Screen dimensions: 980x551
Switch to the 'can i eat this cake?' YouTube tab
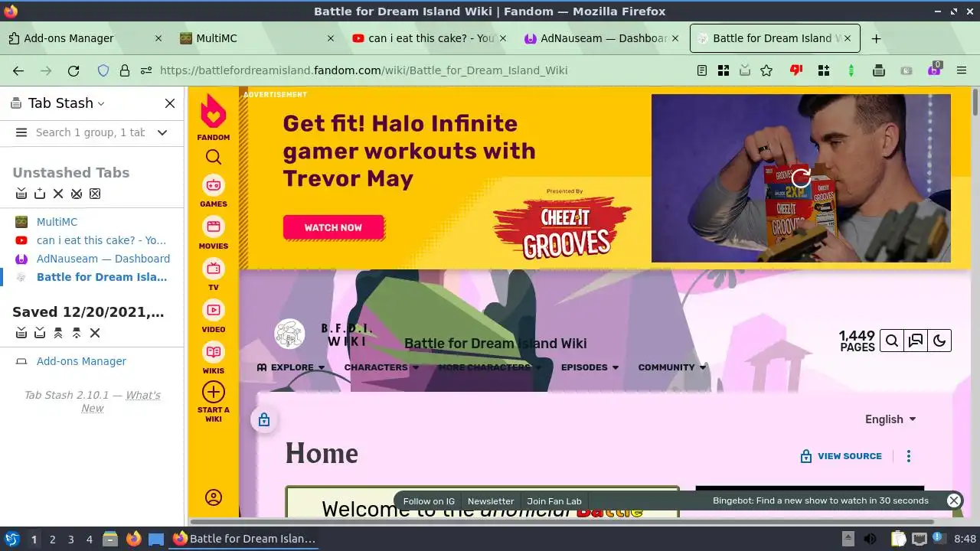click(429, 38)
